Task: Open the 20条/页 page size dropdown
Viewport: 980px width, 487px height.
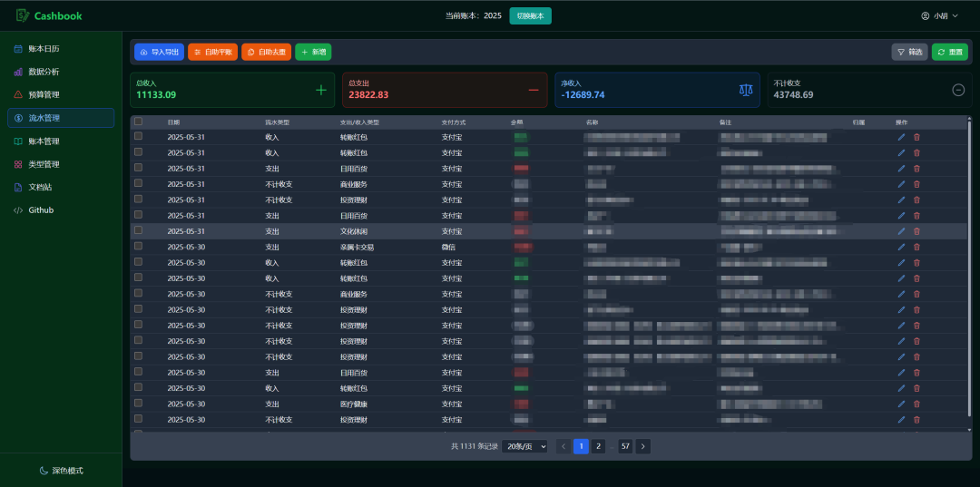Action: coord(524,446)
